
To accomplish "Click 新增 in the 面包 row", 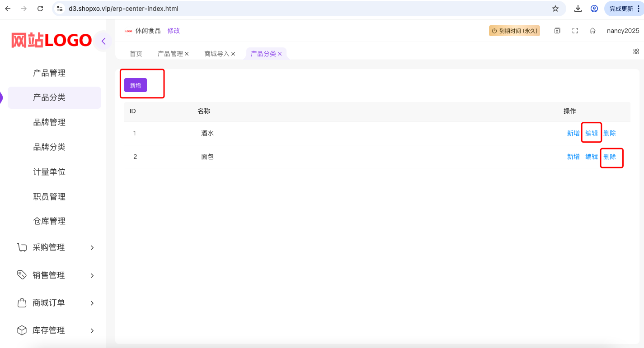I will pos(573,157).
